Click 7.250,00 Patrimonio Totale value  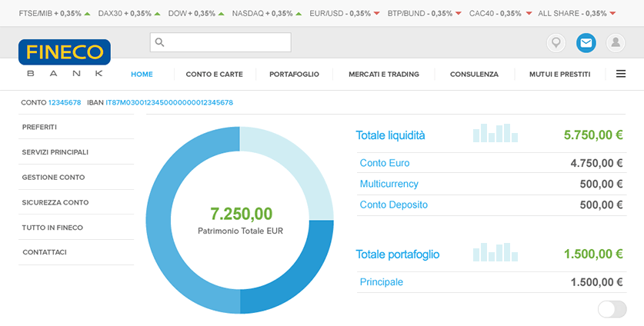pos(241,214)
